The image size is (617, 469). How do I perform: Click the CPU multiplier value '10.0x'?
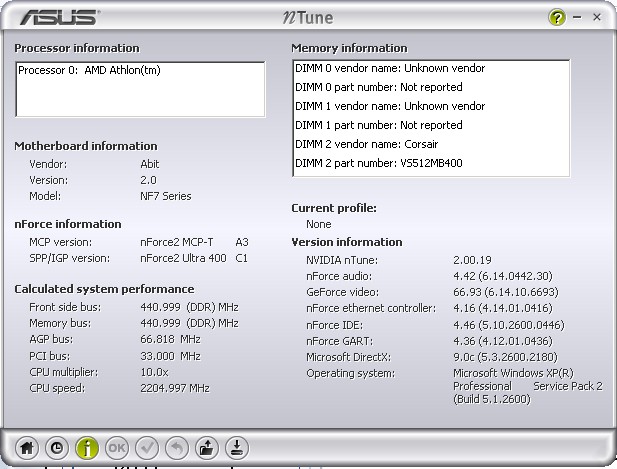tap(154, 372)
